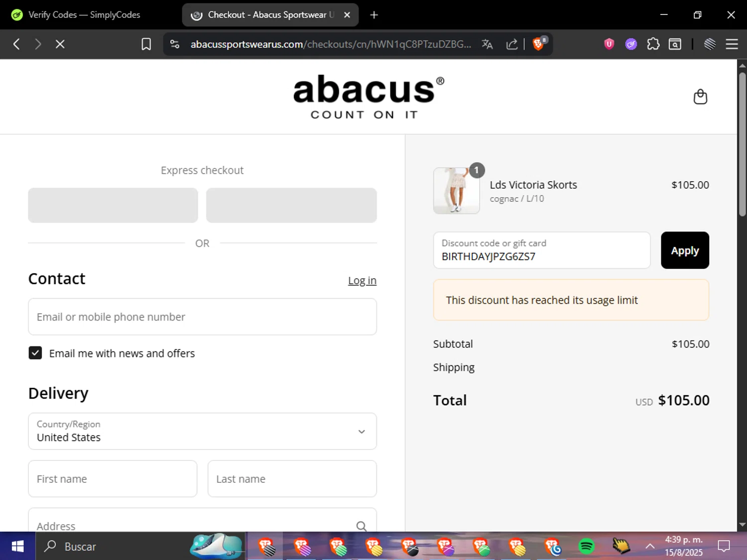The width and height of the screenshot is (747, 560).
Task: Share this page via share icon
Action: pyautogui.click(x=511, y=44)
